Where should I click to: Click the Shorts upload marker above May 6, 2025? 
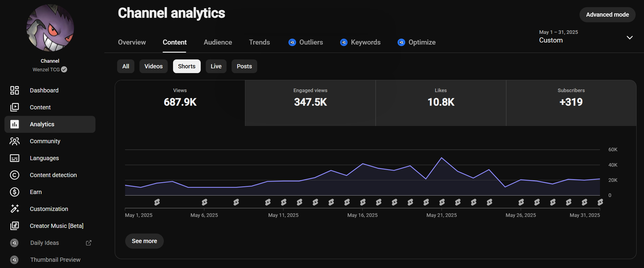tap(205, 202)
